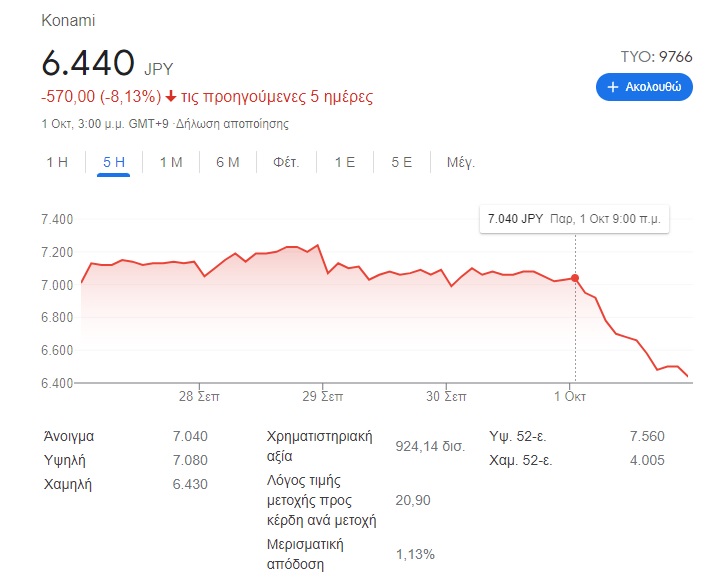
Task: Click the TYO: 9766 ticker label
Action: click(656, 57)
